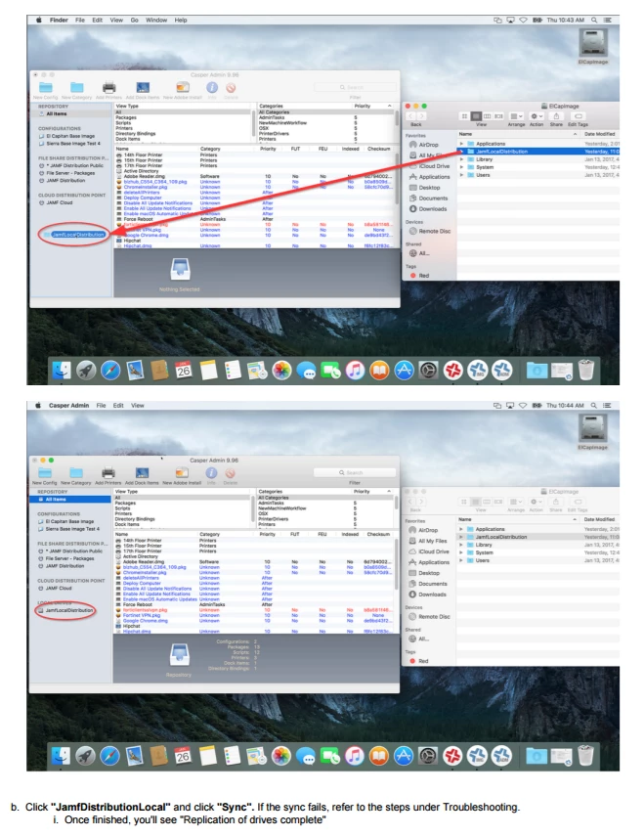The image size is (644, 837).
Task: Click New Adobe Install icon in lower screenshot
Action: pos(182,473)
